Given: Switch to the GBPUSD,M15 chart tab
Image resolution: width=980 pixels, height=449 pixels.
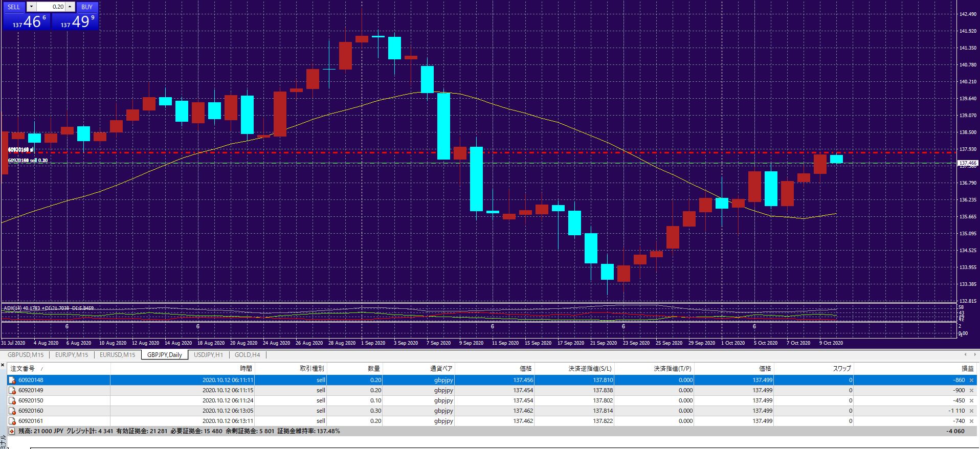Looking at the screenshot, I should [x=26, y=355].
